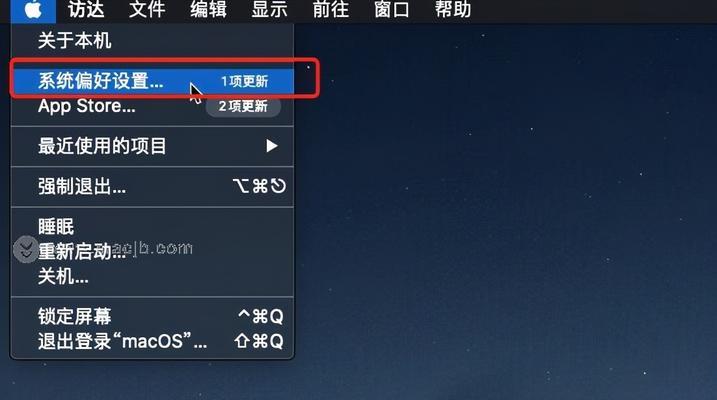The image size is (717, 400).
Task: Click the round chevron watermark icon
Action: 26,250
